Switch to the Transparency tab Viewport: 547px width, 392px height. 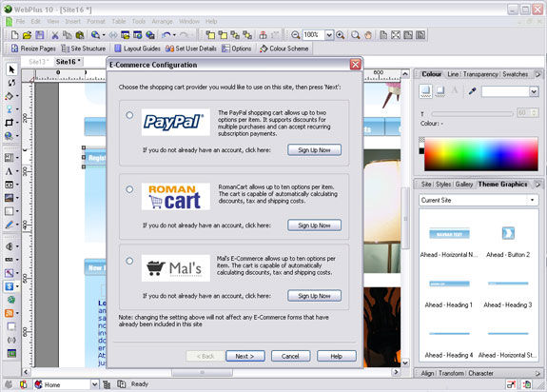click(480, 74)
